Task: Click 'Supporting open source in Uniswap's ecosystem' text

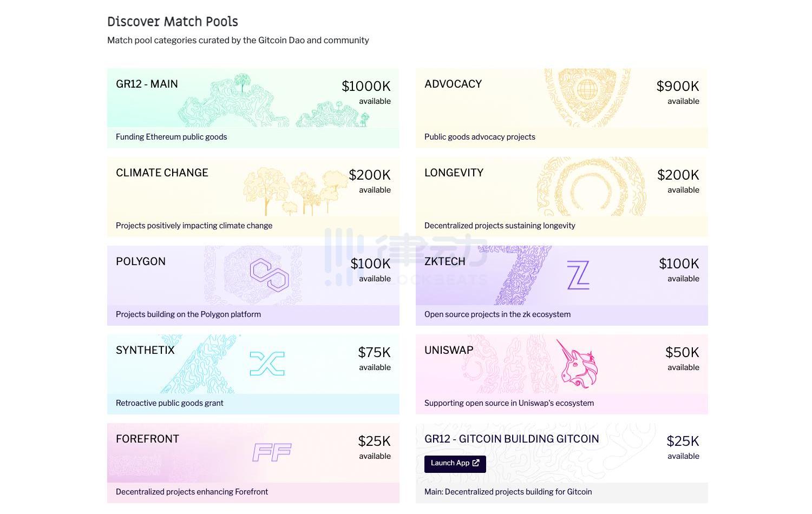Action: [509, 403]
